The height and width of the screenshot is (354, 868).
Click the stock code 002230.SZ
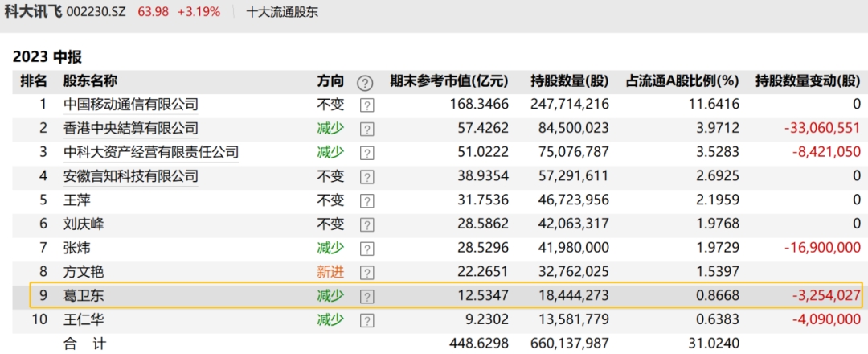tap(97, 12)
